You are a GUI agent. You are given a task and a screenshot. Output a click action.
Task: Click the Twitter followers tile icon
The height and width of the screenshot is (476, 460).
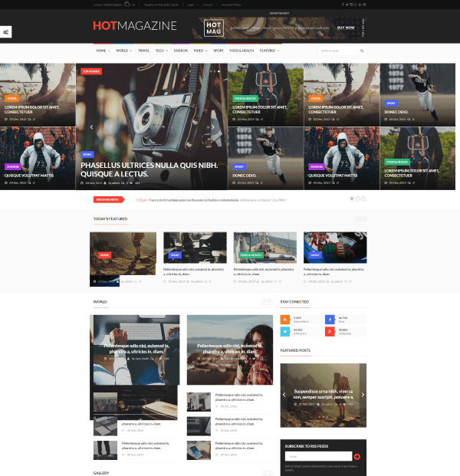click(284, 331)
